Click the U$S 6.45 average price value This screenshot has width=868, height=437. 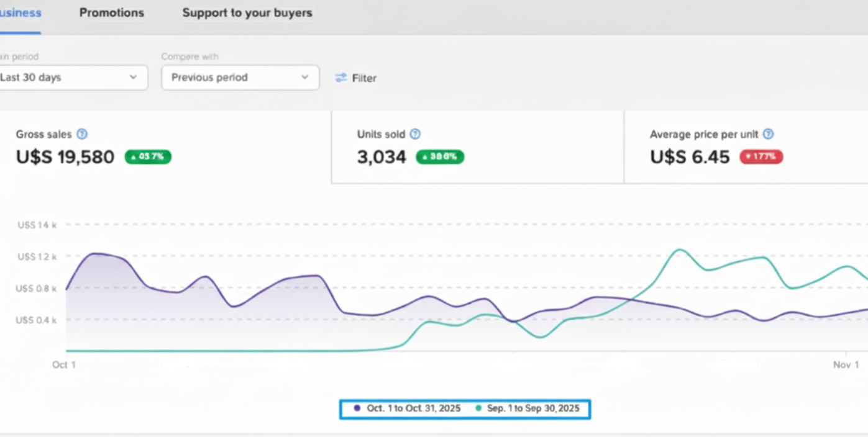click(690, 157)
